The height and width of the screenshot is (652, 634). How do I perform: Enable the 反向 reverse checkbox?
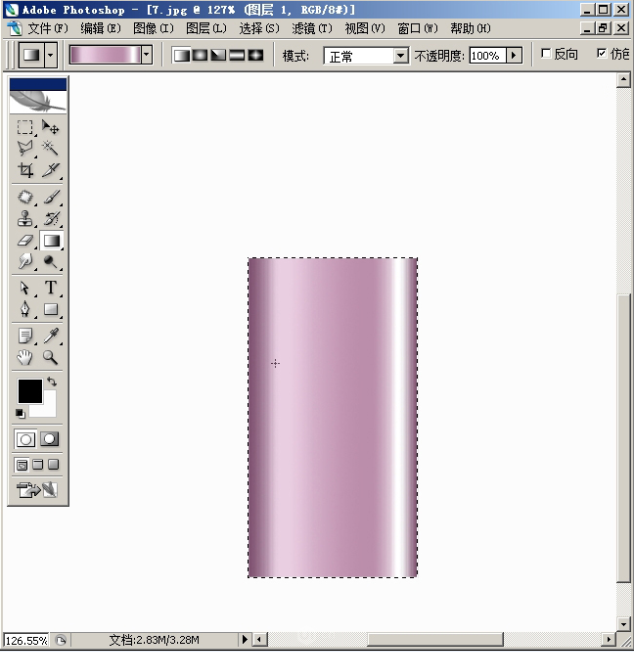pyautogui.click(x=546, y=54)
